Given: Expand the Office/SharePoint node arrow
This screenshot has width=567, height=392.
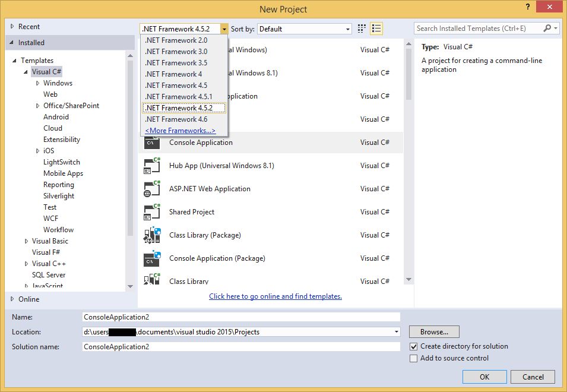Looking at the screenshot, I should pyautogui.click(x=37, y=106).
